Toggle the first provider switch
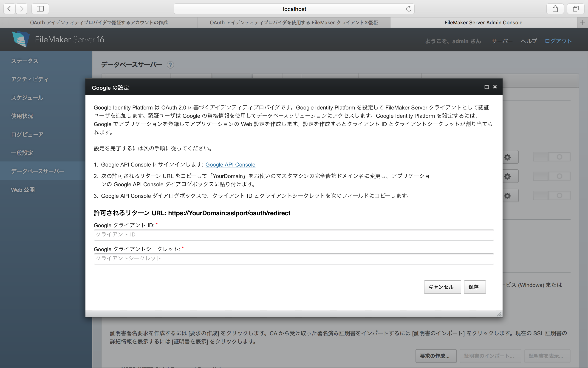The image size is (588, 368). (x=551, y=157)
